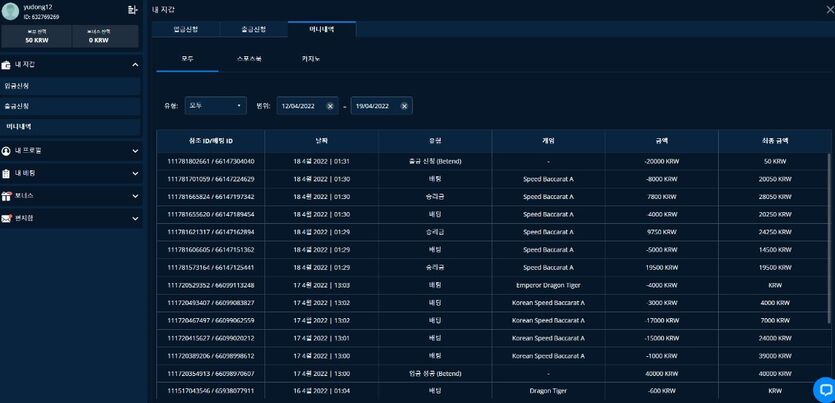835x403 pixels.
Task: Click the 39000 KRW final amount cell
Action: (x=775, y=356)
